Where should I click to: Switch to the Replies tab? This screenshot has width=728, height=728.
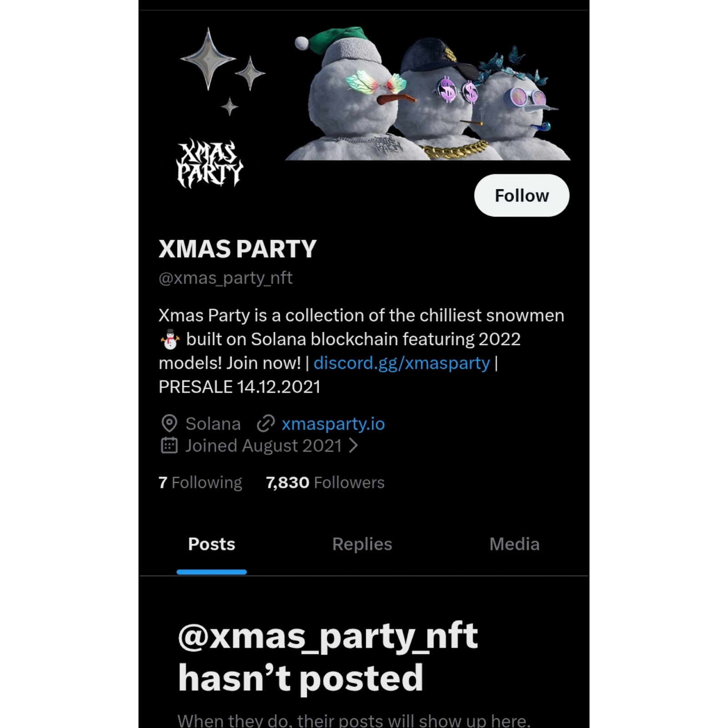click(362, 544)
